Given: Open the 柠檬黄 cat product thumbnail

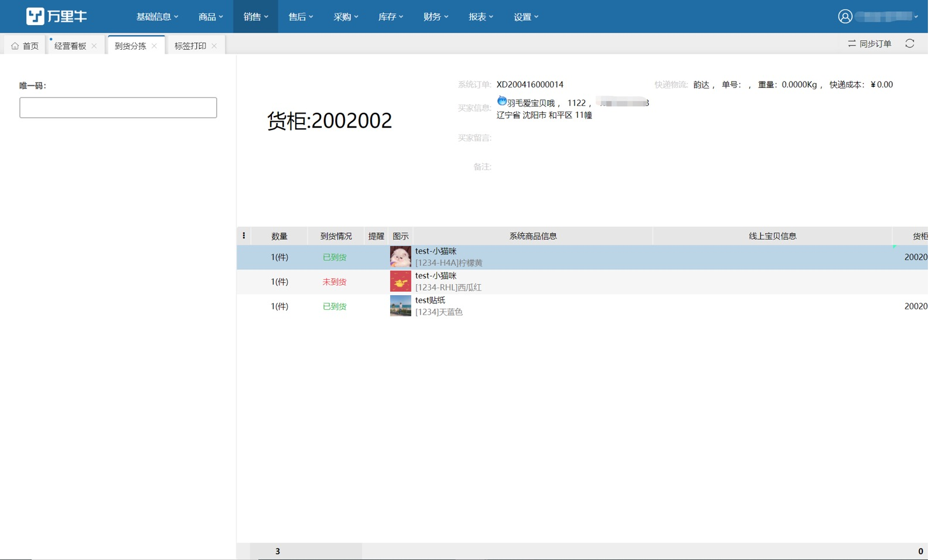Looking at the screenshot, I should [401, 257].
